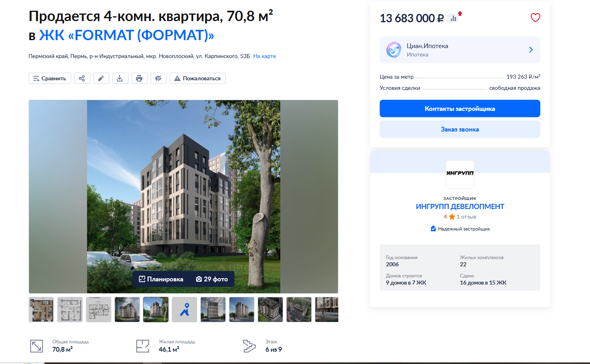Image resolution: width=590 pixels, height=364 pixels.
Task: Click the living area value 46,1 м²
Action: pyautogui.click(x=169, y=349)
